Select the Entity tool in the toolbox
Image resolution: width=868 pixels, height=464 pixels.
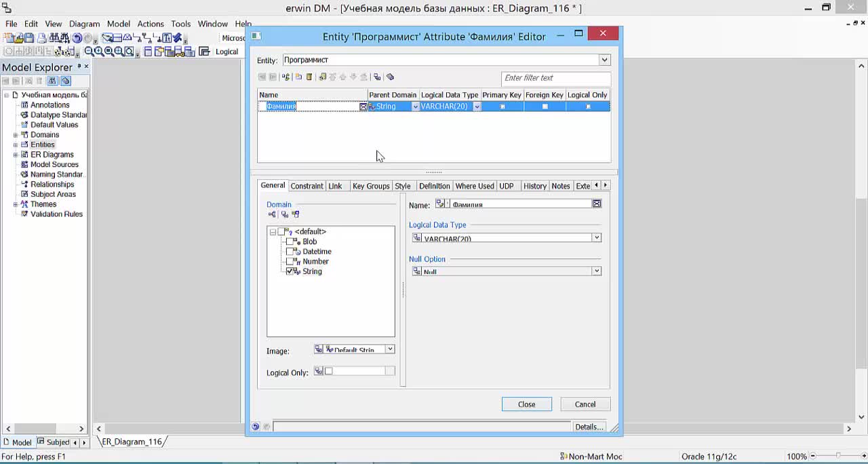pyautogui.click(x=117, y=38)
